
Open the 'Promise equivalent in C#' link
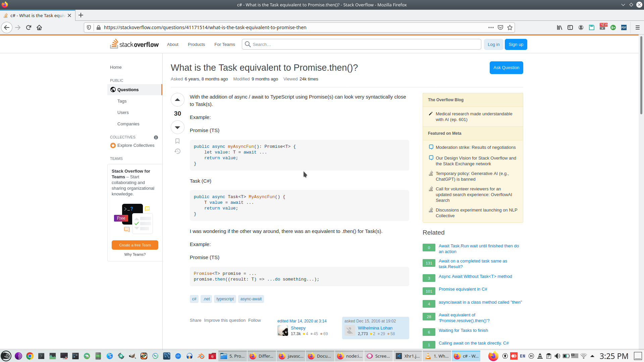[463, 289]
